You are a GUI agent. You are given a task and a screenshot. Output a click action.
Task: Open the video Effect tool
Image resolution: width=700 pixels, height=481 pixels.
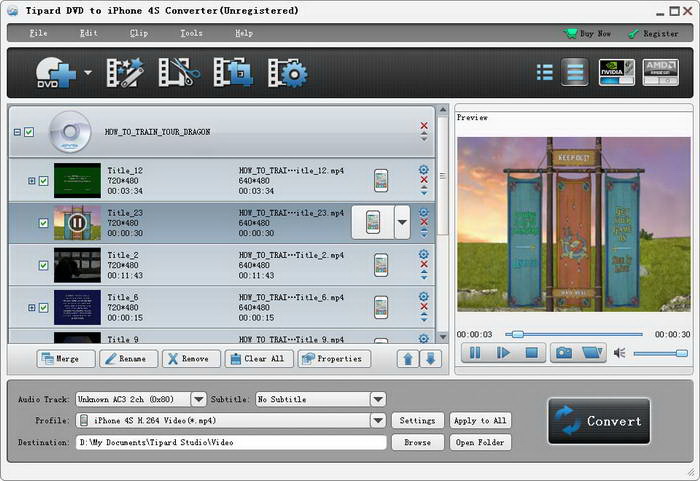[x=125, y=72]
